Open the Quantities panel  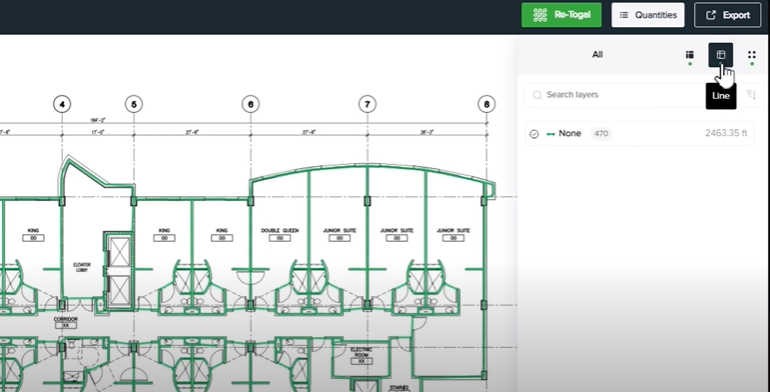coord(648,15)
